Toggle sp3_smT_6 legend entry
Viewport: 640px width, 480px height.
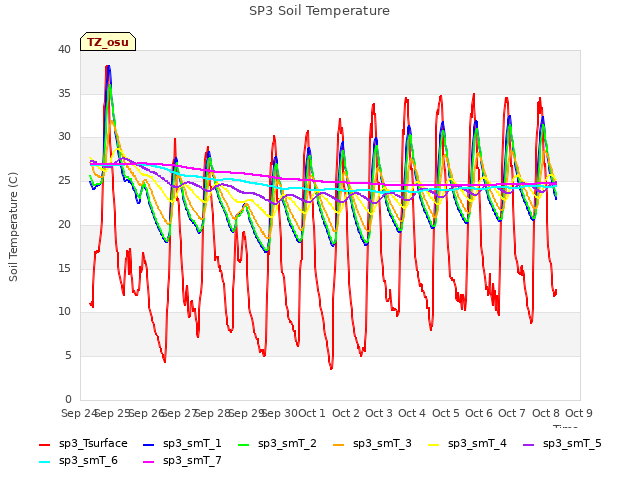click(x=78, y=461)
